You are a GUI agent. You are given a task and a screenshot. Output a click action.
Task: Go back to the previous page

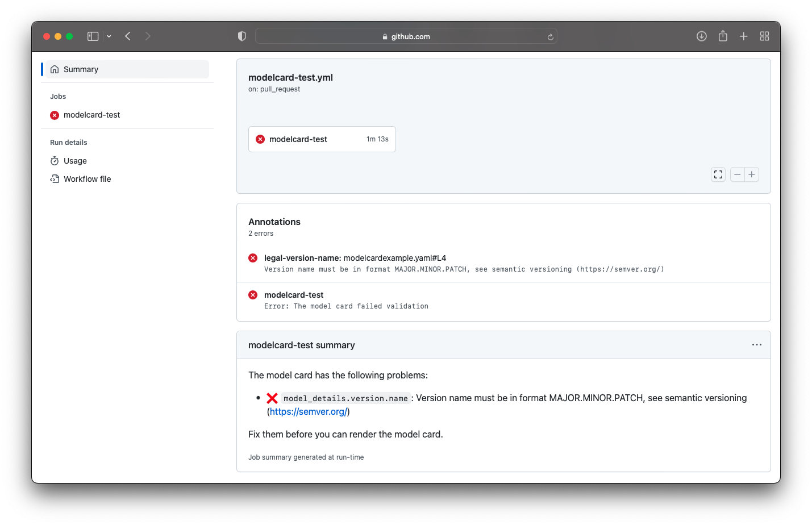pos(128,36)
